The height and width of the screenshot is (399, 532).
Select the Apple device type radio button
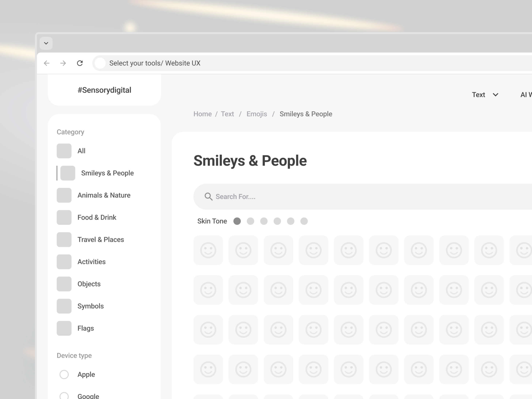pos(64,374)
